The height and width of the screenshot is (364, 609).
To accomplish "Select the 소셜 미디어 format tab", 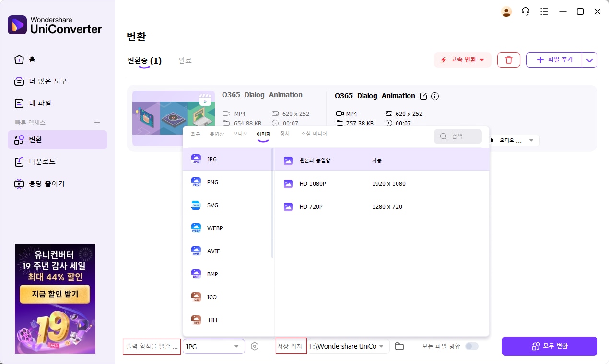I will pyautogui.click(x=314, y=134).
